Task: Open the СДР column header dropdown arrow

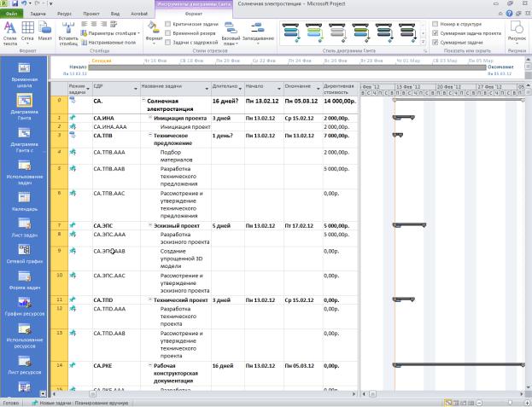Action: click(136, 89)
